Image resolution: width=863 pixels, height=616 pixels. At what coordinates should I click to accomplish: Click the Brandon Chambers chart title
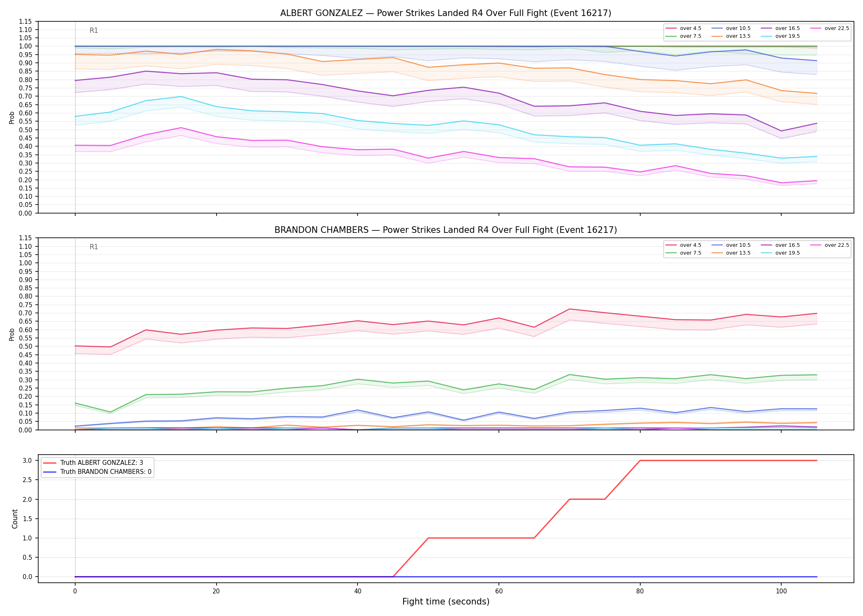point(445,230)
